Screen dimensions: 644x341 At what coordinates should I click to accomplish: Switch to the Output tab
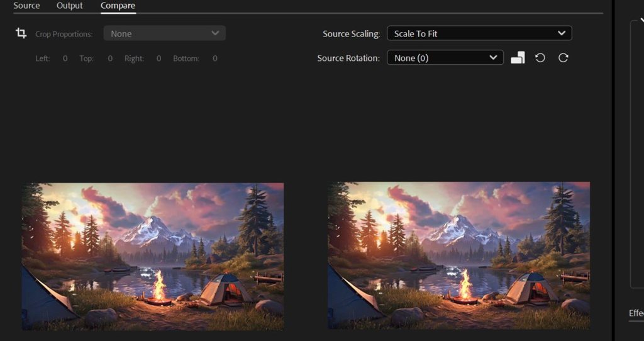pos(69,6)
